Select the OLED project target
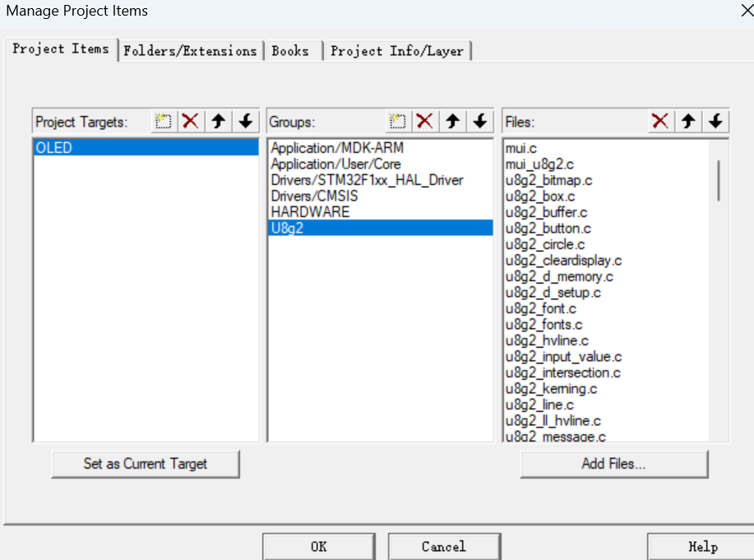754x560 pixels. point(146,147)
